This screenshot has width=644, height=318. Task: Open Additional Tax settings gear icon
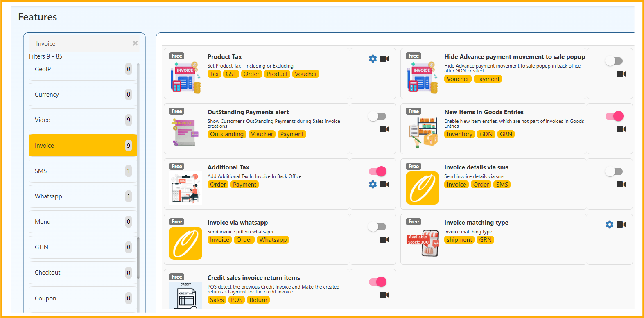pos(373,185)
